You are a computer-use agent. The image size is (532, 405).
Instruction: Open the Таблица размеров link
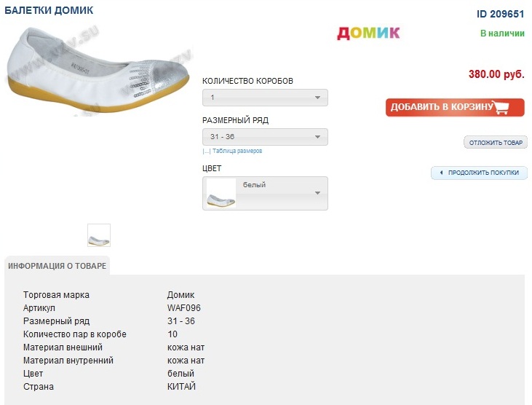(237, 152)
